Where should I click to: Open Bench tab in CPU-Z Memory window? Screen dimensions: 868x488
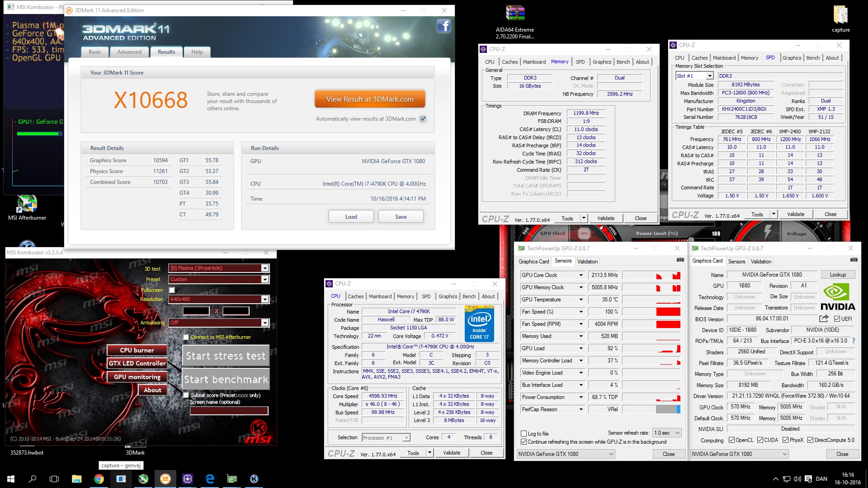pyautogui.click(x=623, y=62)
